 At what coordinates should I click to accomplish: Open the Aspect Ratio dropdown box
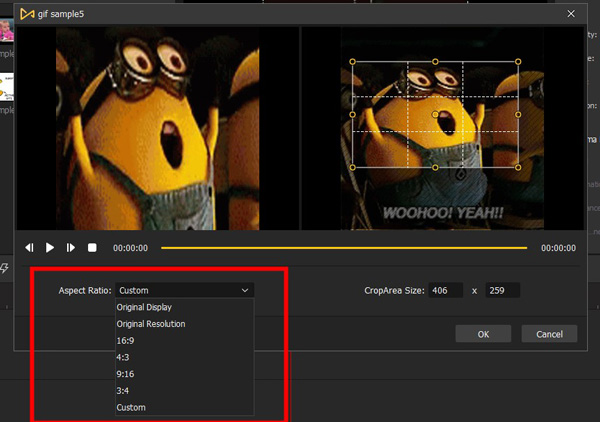coord(184,290)
